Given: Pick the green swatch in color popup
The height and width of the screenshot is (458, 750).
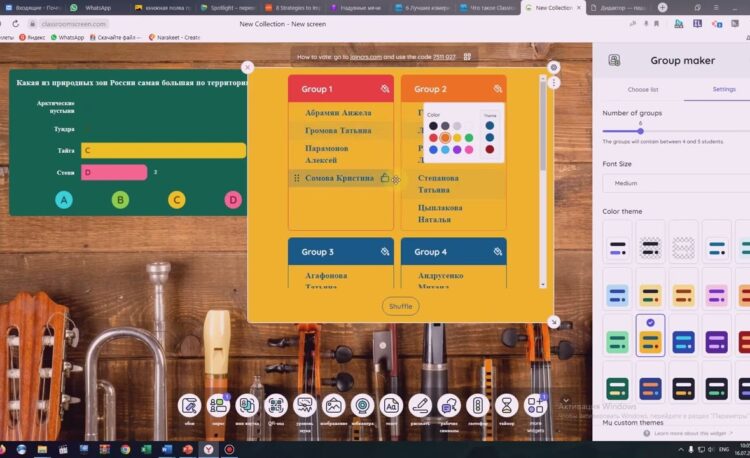Looking at the screenshot, I should coord(468,138).
